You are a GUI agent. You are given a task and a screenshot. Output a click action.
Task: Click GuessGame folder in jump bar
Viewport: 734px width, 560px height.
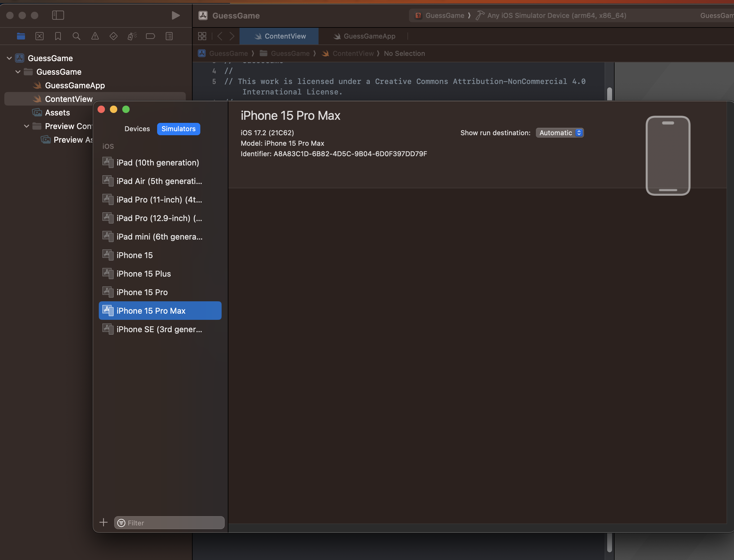click(285, 54)
